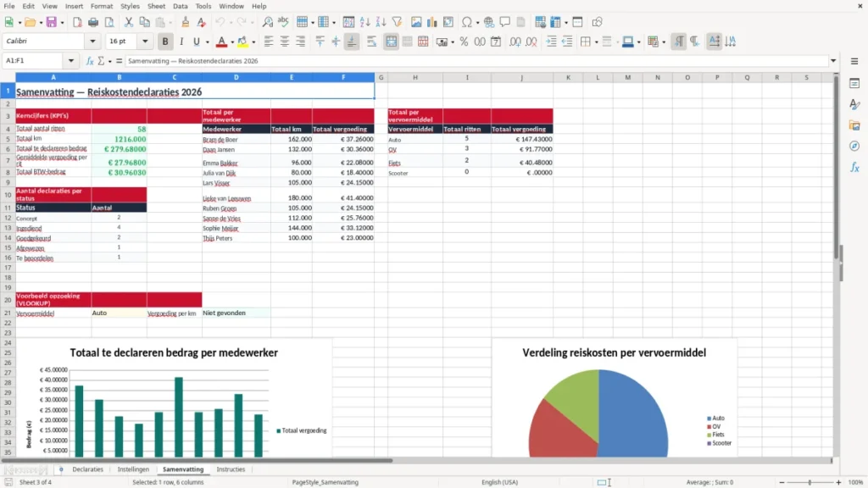Screen dimensions: 868x488
Task: Click the Insert Comment icon
Action: pos(505,22)
